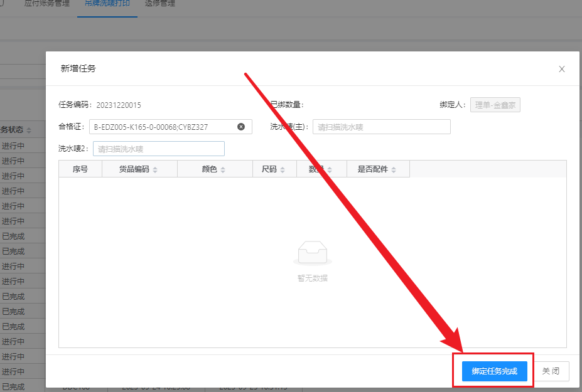Close the 新增任务 dialog using the X icon
The width and height of the screenshot is (582, 392).
[562, 69]
